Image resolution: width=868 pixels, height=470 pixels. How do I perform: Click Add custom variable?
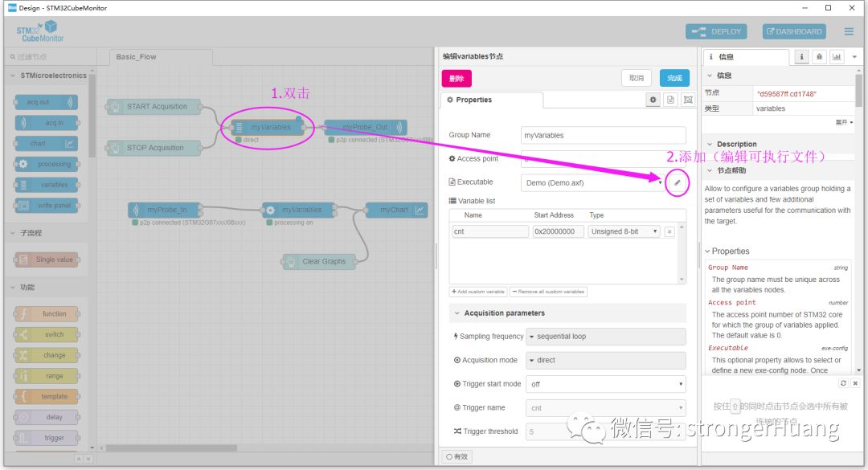point(478,292)
